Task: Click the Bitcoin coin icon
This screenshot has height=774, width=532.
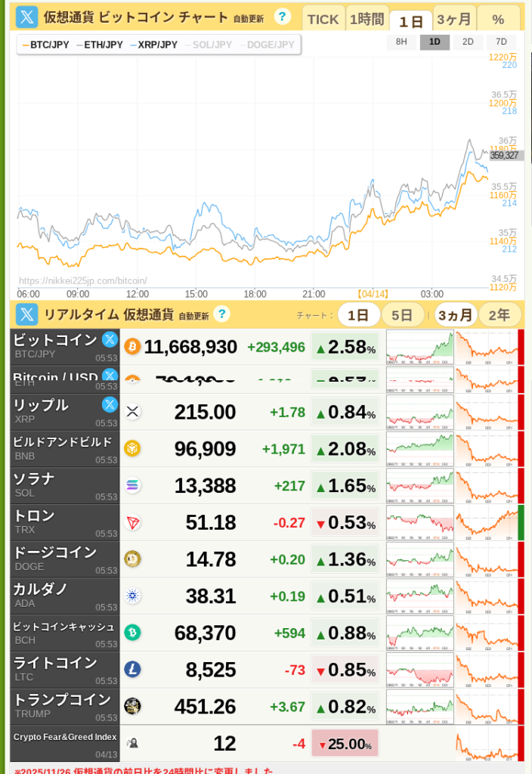Action: (x=132, y=346)
